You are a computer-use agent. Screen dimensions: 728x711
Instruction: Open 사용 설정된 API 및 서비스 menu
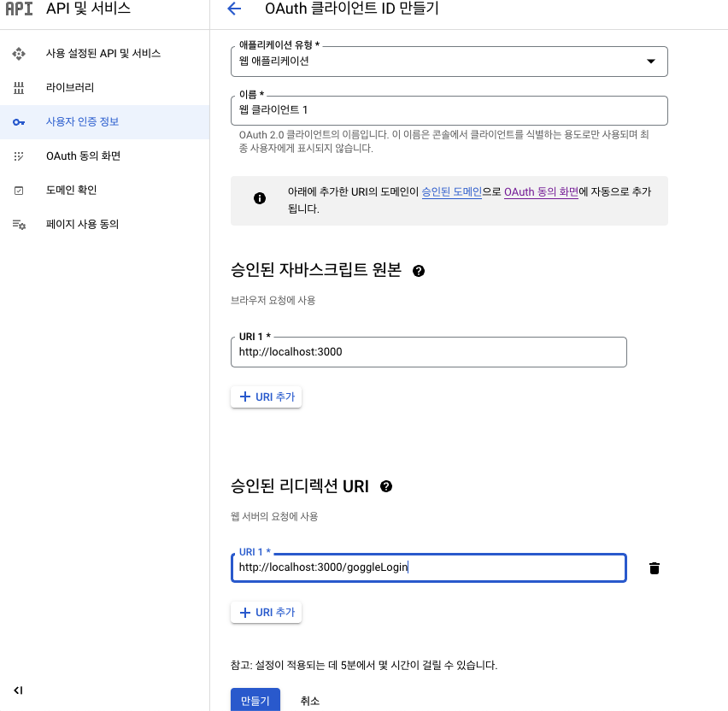[103, 54]
